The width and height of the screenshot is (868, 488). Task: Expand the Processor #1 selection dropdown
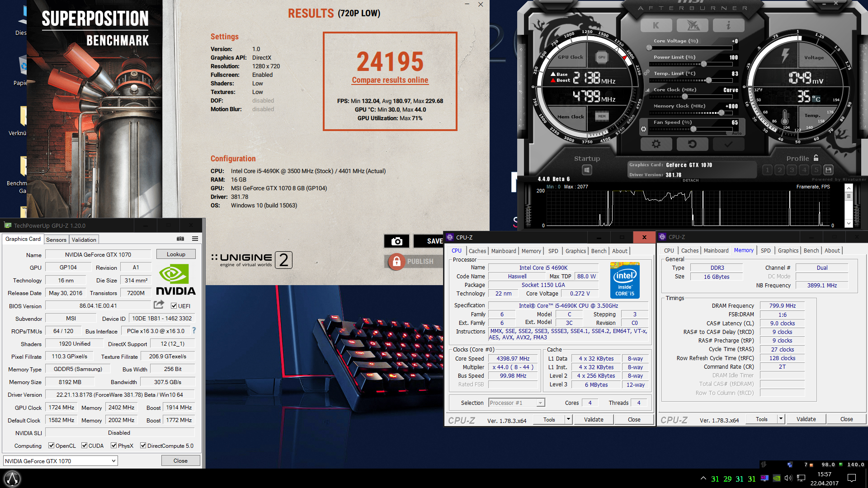pos(540,403)
